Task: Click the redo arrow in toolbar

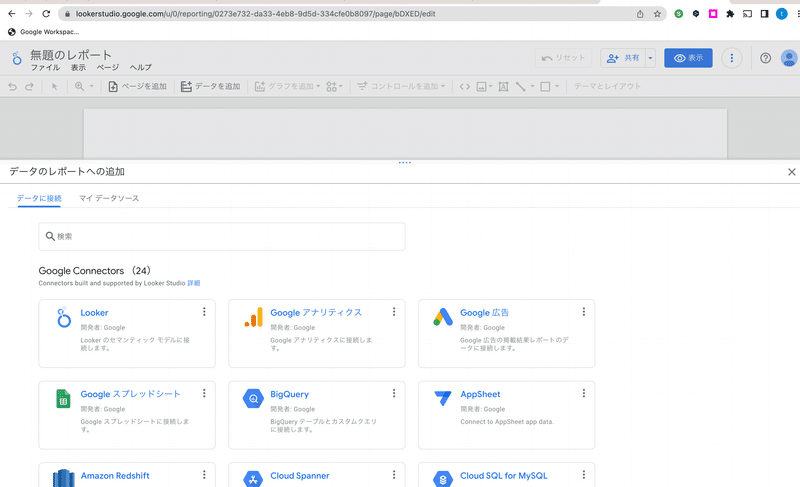Action: (29, 87)
